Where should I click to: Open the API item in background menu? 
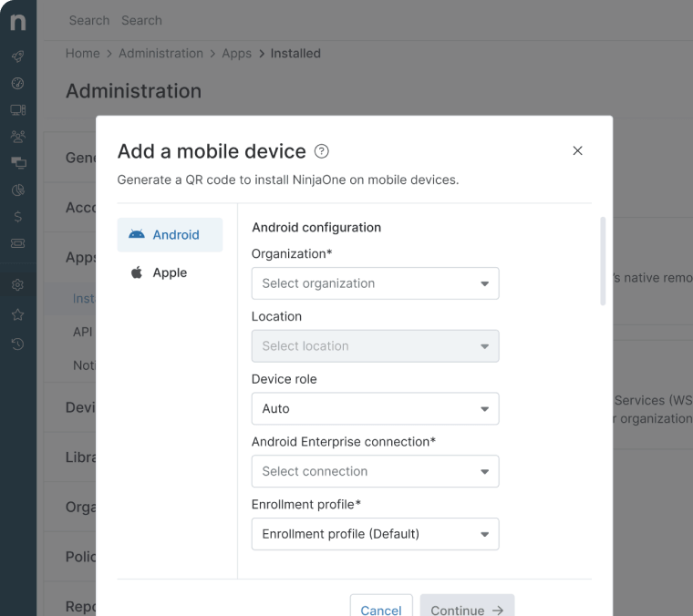click(83, 332)
